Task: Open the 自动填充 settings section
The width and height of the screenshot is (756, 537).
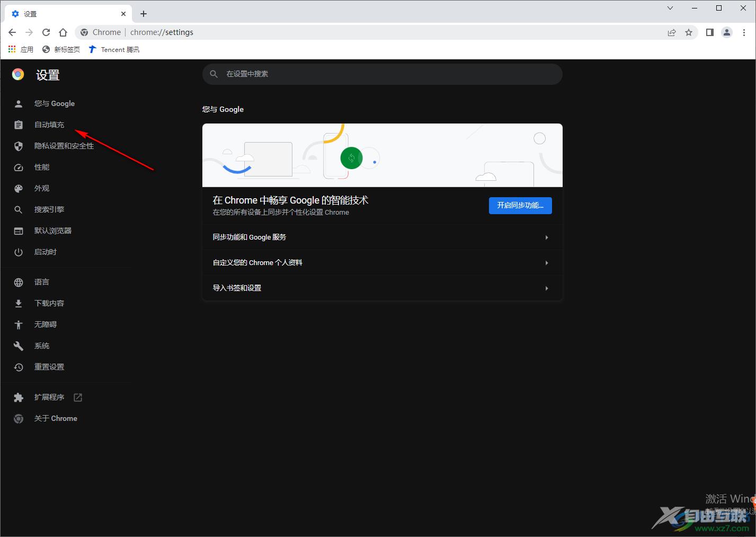Action: pos(49,125)
